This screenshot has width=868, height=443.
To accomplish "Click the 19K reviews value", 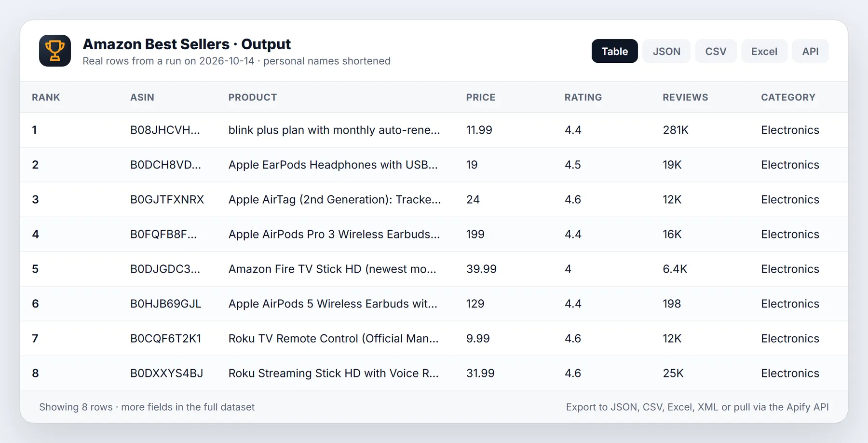I will point(672,165).
